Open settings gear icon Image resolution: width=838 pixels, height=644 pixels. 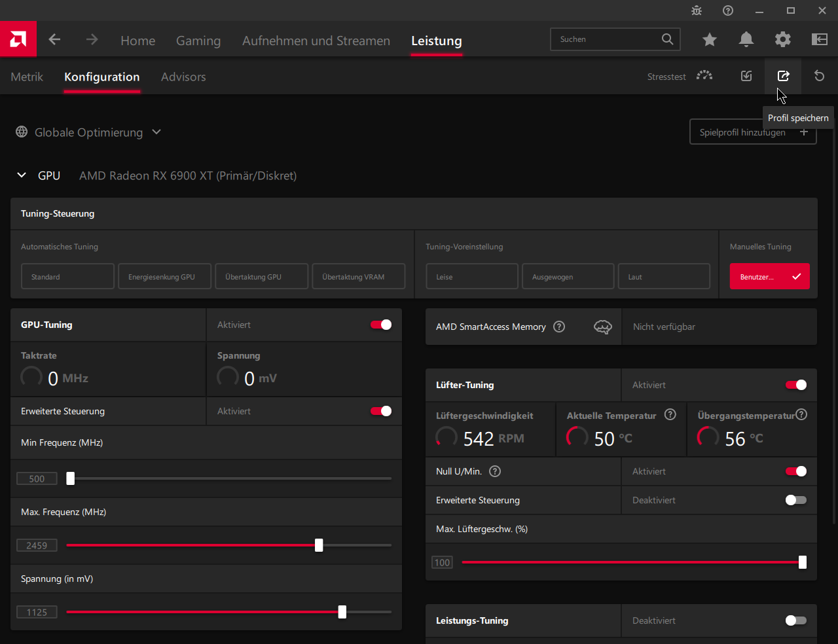(782, 40)
